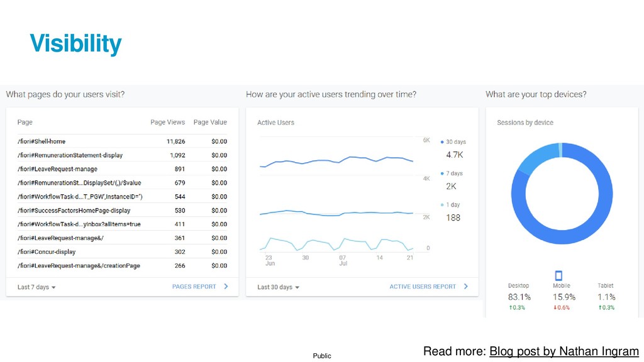The image size is (644, 362).
Task: Click the chevron arrow beside PAGES REPORT
Action: (x=226, y=287)
